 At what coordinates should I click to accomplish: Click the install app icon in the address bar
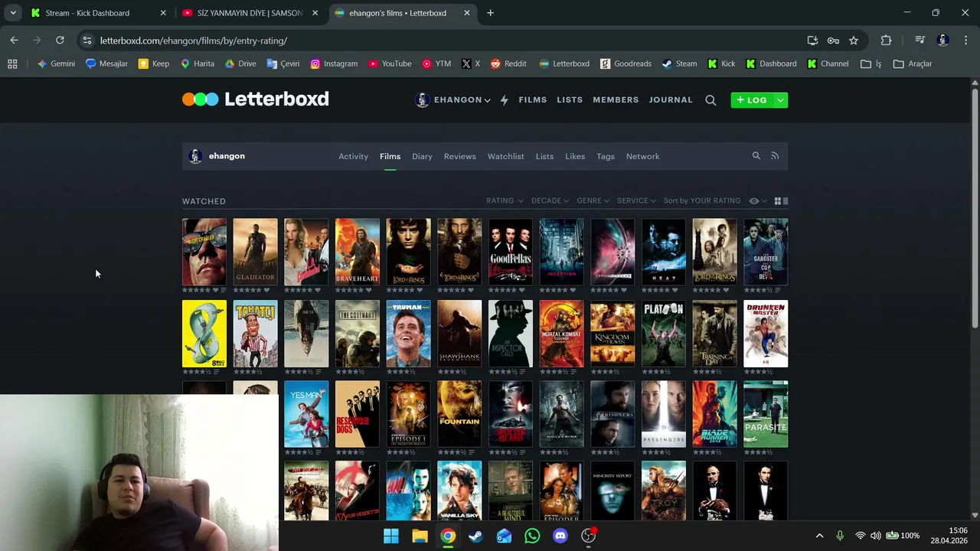click(812, 41)
